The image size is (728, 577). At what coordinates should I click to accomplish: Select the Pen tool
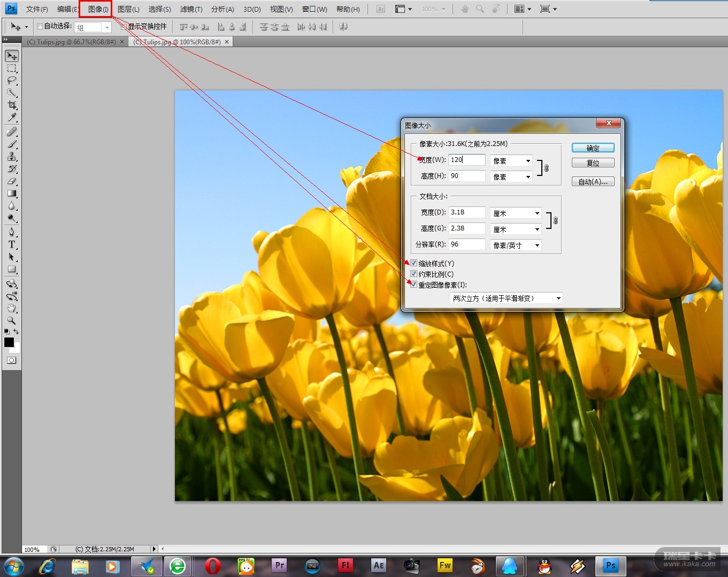tap(12, 232)
